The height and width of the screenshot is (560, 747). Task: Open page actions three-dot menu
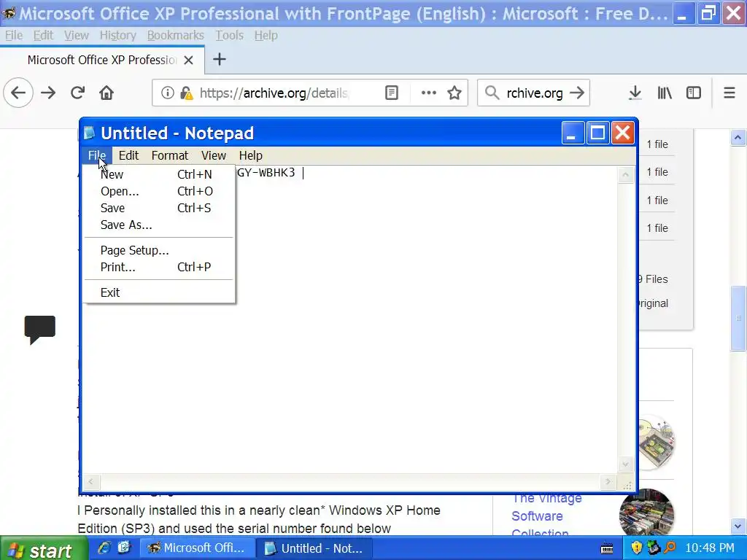click(x=429, y=93)
